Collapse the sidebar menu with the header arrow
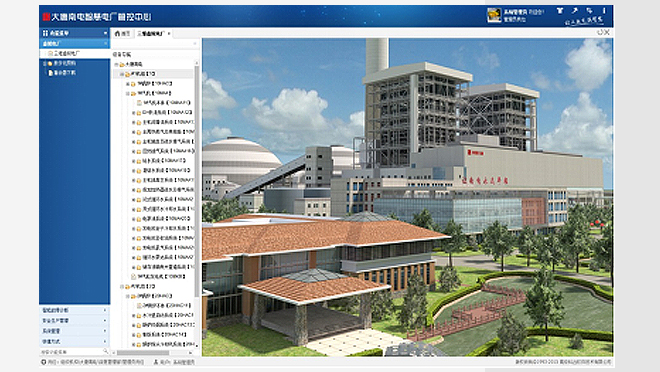 pyautogui.click(x=105, y=33)
